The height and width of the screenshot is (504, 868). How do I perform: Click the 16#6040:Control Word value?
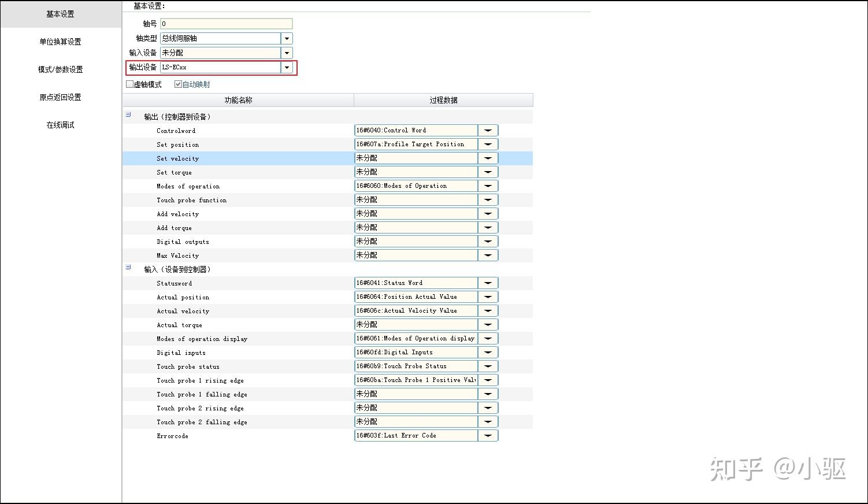[416, 131]
